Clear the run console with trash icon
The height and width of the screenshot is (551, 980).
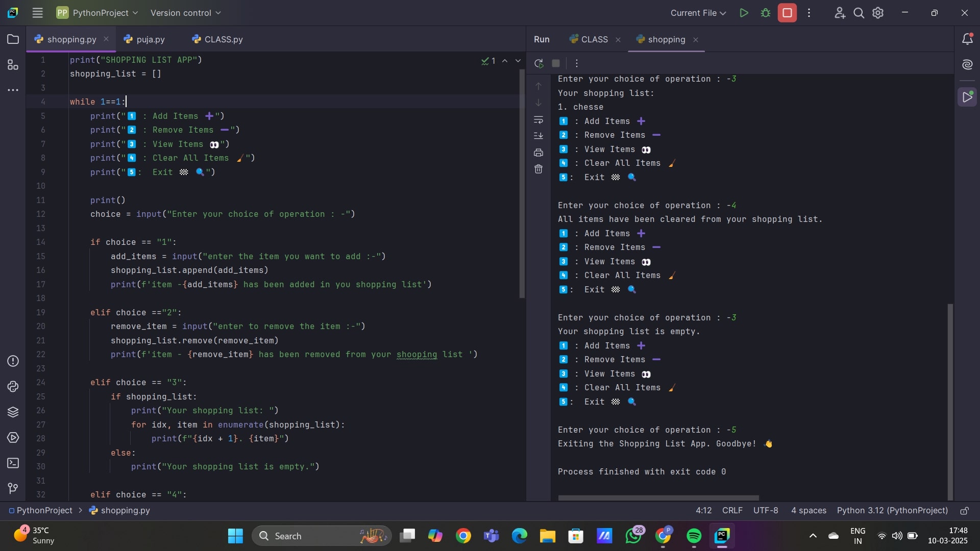coord(538,169)
